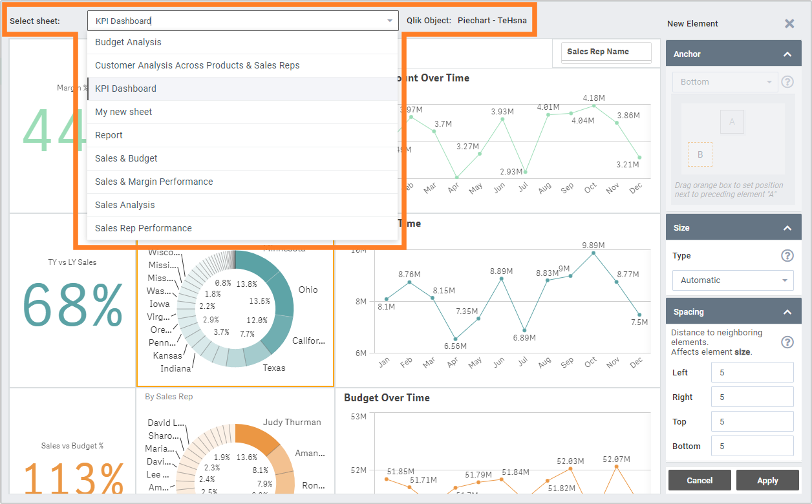Click the Cancel button
The height and width of the screenshot is (504, 812).
click(x=700, y=480)
